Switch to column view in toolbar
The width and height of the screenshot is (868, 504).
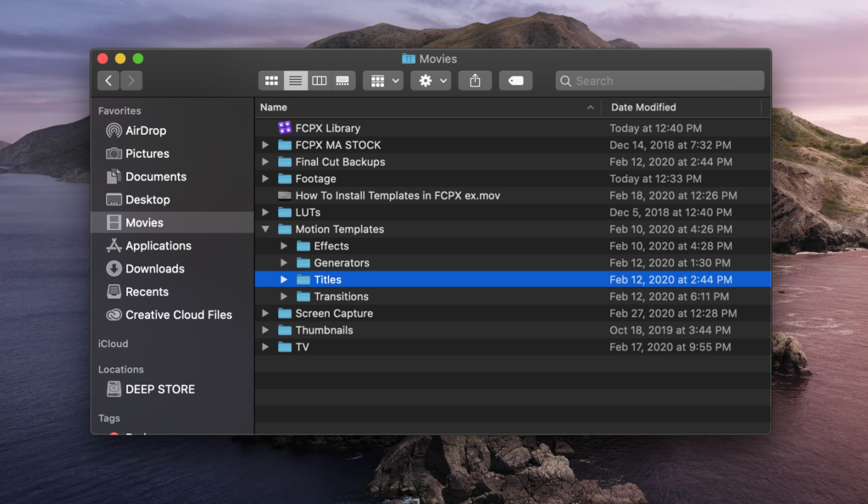[x=320, y=81]
